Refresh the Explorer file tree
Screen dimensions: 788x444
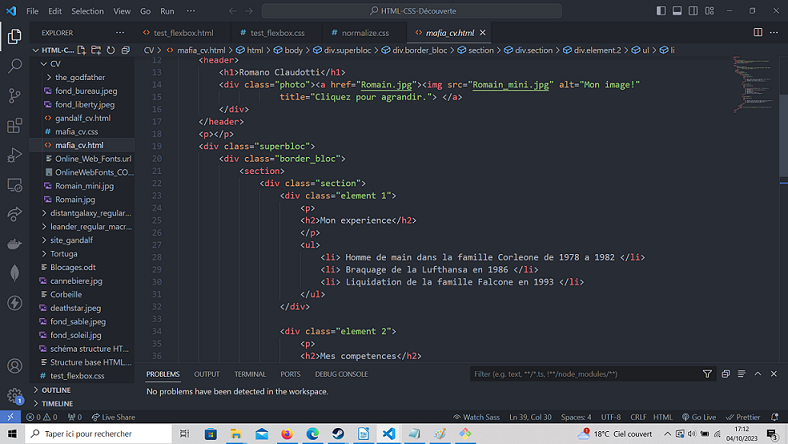point(111,50)
